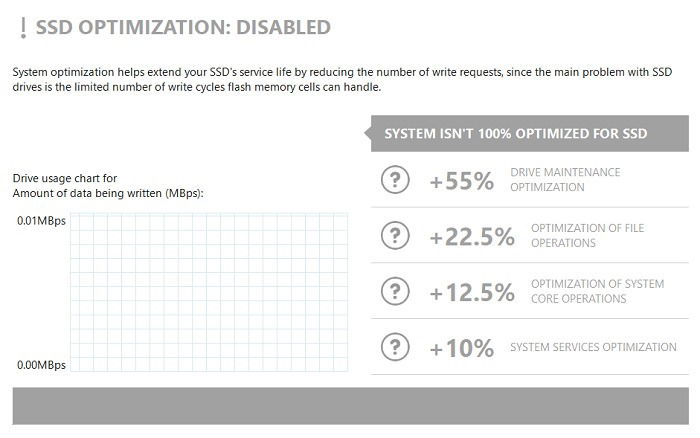Click the +12.5% optimization value
Screen dimensions: 700x438
click(x=472, y=292)
